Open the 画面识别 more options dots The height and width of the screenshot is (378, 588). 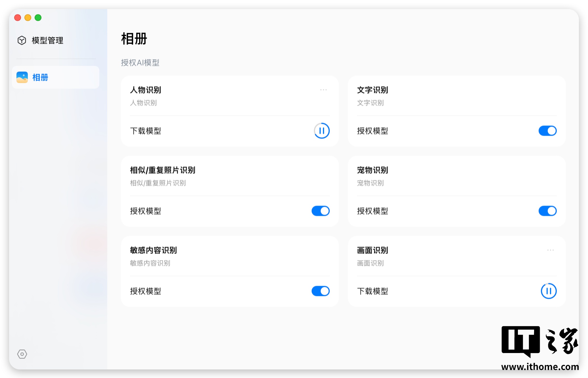[551, 250]
